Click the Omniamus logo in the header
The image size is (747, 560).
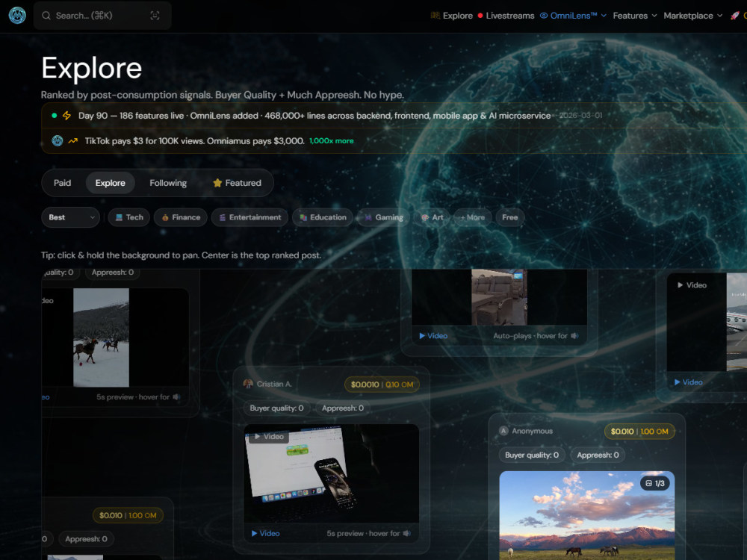(x=17, y=16)
